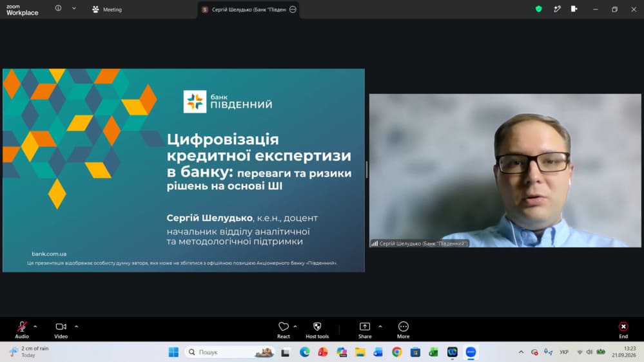
Task: Launch Microsoft Edge from taskbar
Action: [304, 352]
